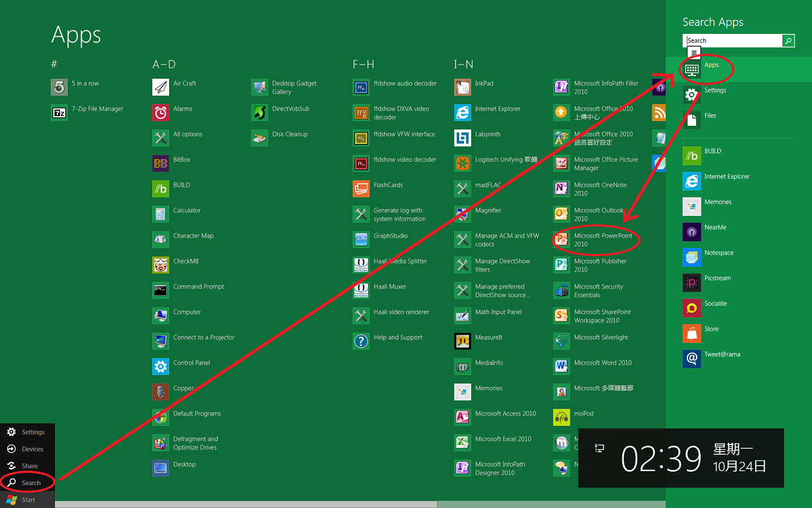Open Share charm

coord(27,466)
